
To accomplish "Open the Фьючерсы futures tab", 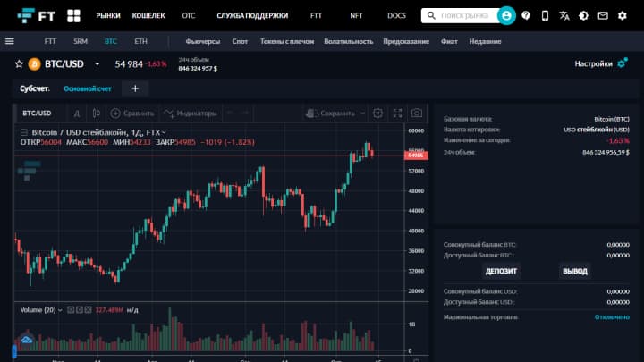I will pyautogui.click(x=202, y=41).
